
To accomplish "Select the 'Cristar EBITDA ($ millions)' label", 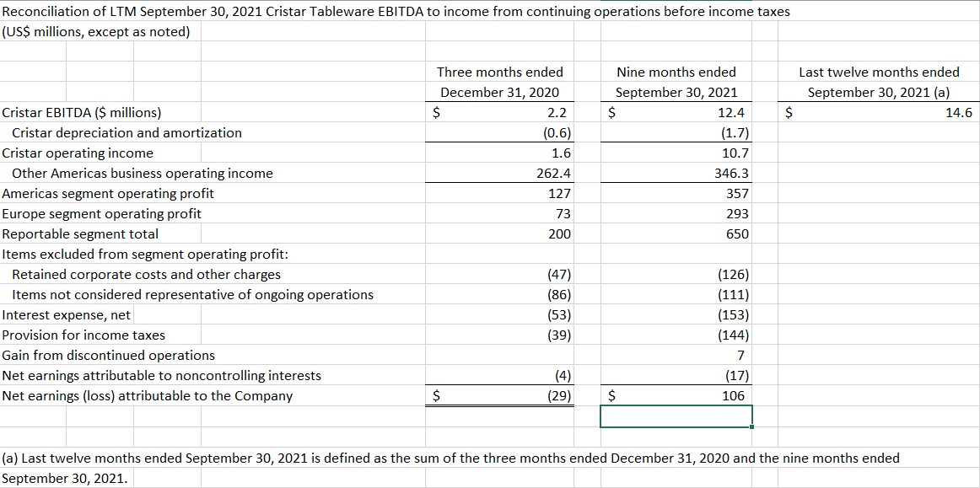I will pyautogui.click(x=82, y=113).
